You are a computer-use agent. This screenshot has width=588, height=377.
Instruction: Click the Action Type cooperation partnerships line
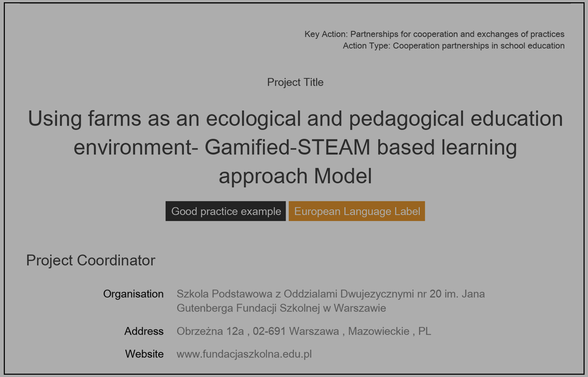tap(453, 46)
